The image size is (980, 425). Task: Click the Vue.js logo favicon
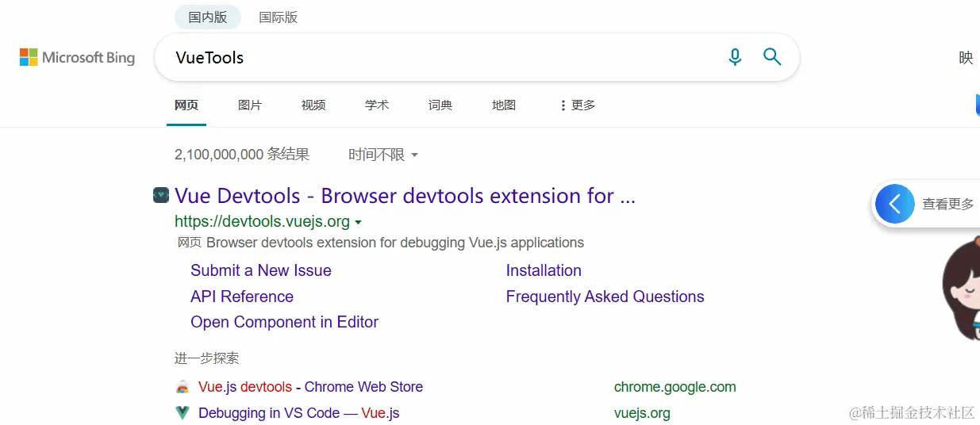(183, 413)
